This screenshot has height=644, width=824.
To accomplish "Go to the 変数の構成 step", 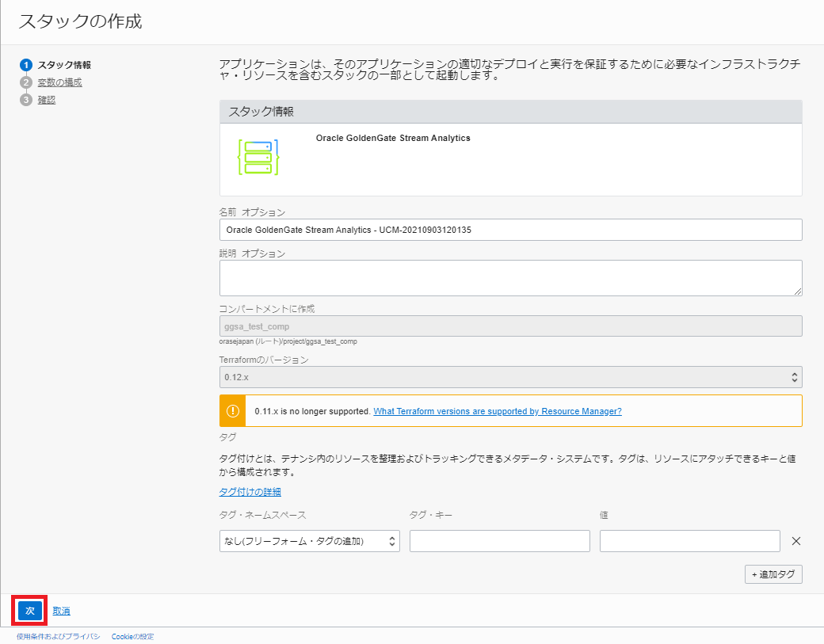I will click(x=59, y=82).
